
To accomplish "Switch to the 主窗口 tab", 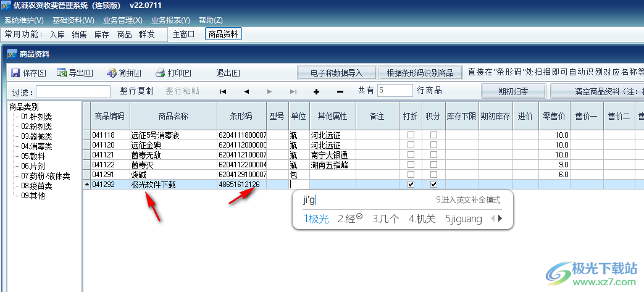I will click(x=183, y=35).
